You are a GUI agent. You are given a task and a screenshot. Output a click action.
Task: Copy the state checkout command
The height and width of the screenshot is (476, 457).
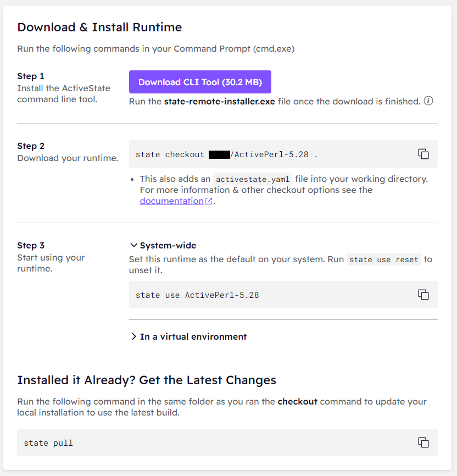[423, 154]
